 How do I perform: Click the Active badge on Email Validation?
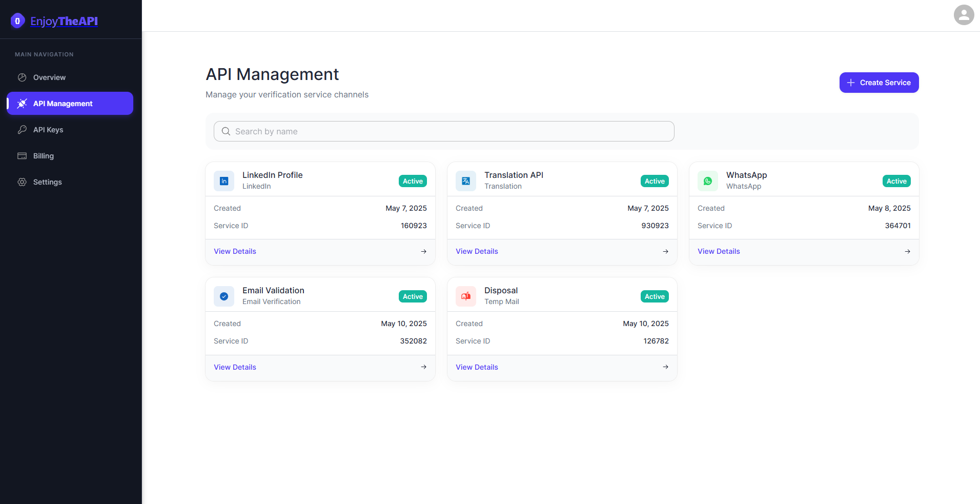click(413, 296)
